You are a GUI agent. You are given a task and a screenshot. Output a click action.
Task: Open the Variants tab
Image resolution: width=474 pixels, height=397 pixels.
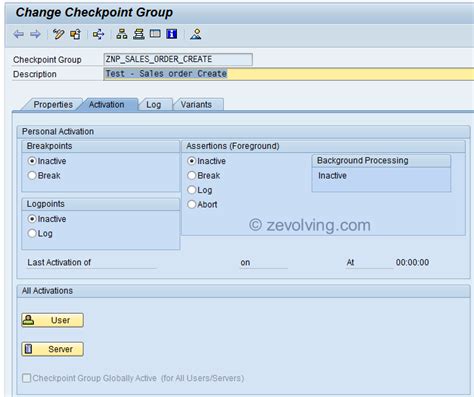[196, 105]
